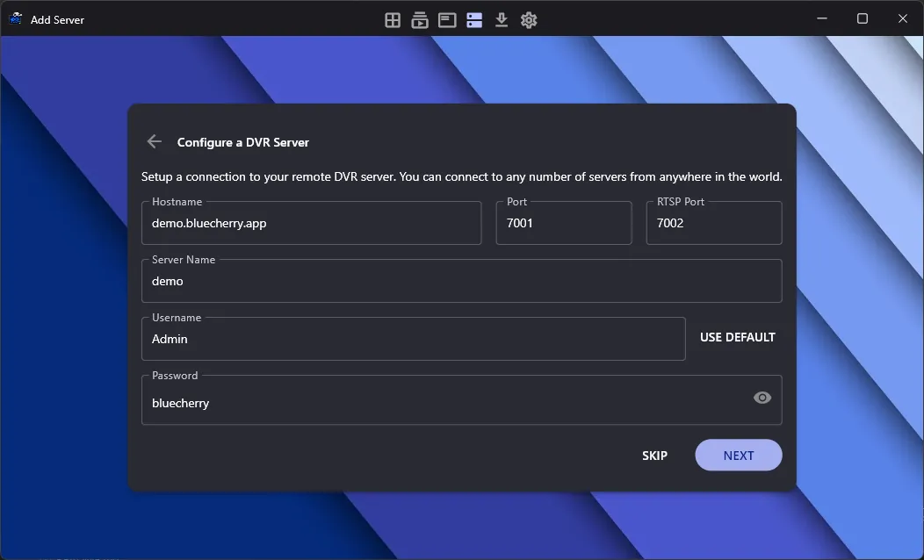
Task: Click the NEXT button
Action: pos(739,456)
